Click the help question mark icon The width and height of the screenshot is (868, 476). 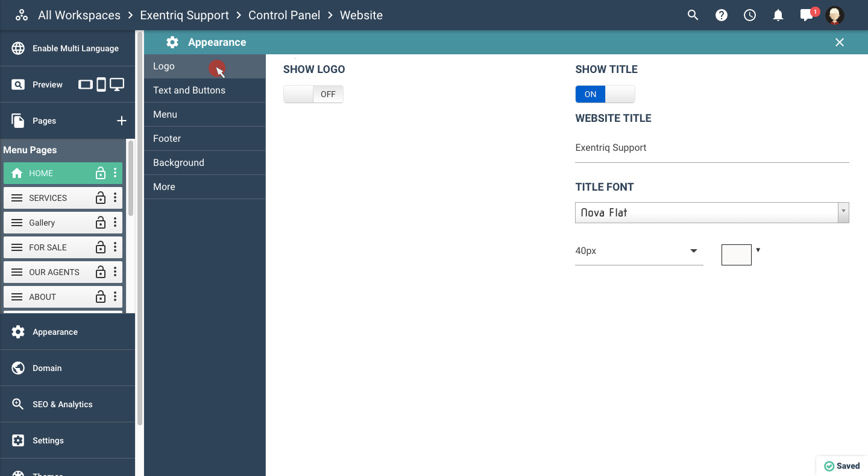721,16
